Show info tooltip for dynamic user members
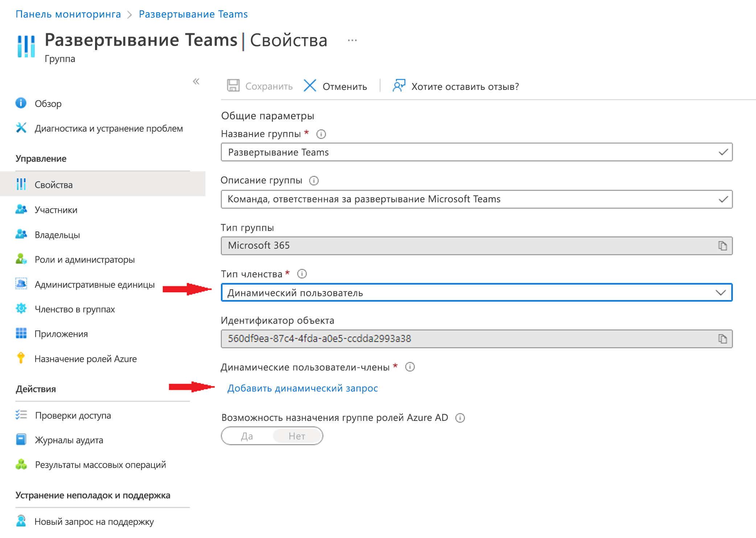The width and height of the screenshot is (756, 538). (410, 367)
